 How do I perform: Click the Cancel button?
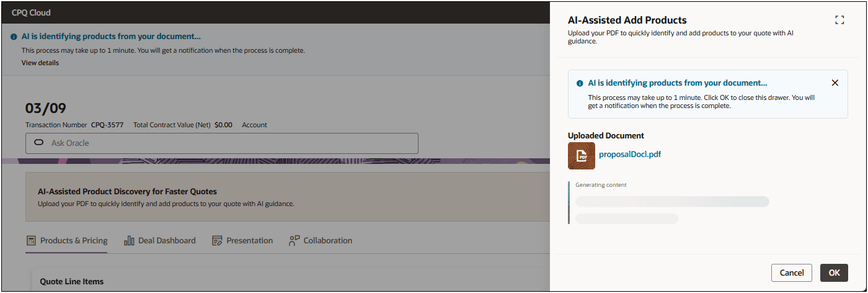tap(792, 273)
